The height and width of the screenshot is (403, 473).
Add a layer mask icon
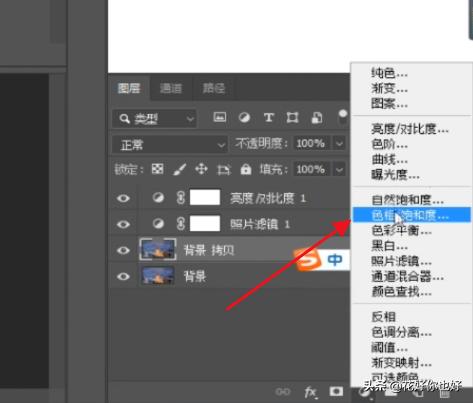click(x=336, y=391)
